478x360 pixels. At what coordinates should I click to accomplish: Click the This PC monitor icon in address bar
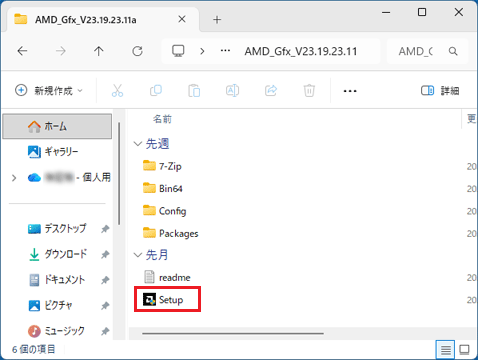178,51
